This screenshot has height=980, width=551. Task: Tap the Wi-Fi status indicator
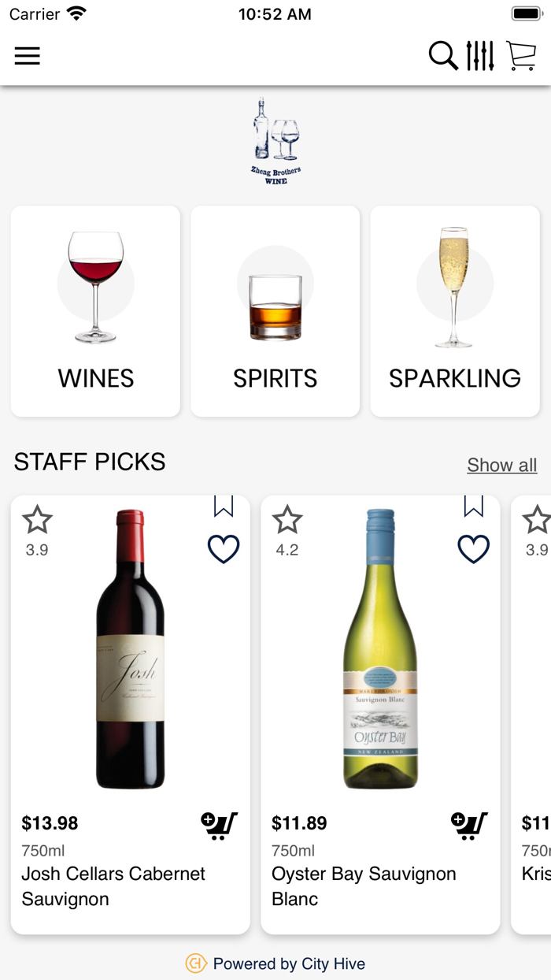pyautogui.click(x=74, y=13)
